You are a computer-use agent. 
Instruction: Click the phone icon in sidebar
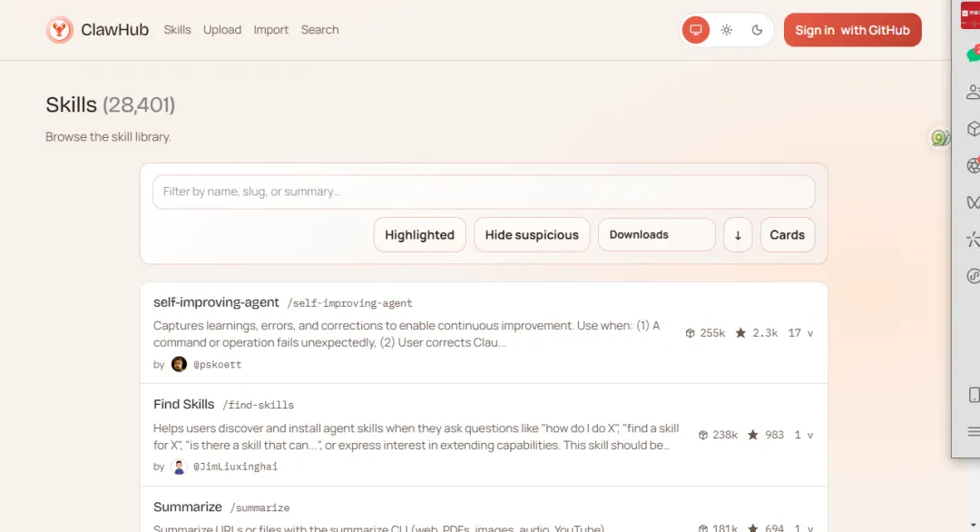(x=974, y=395)
